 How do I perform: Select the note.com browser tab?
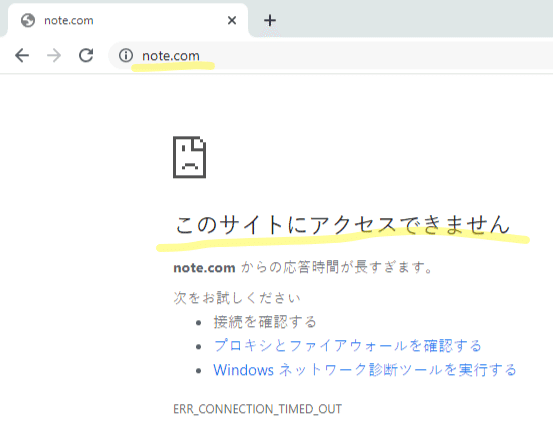coord(128,20)
